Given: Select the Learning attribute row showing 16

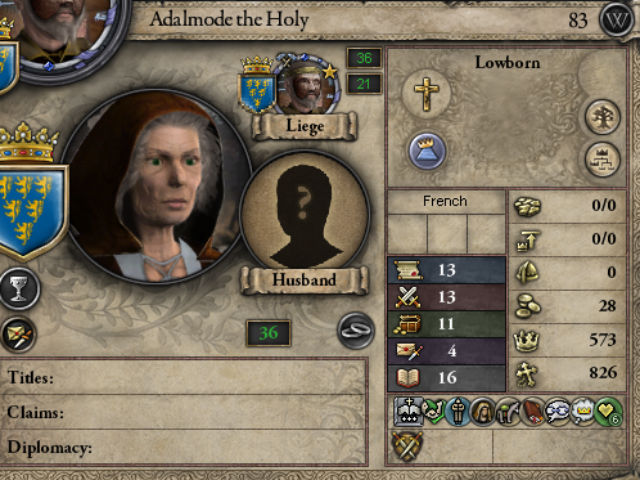Looking at the screenshot, I should 446,378.
